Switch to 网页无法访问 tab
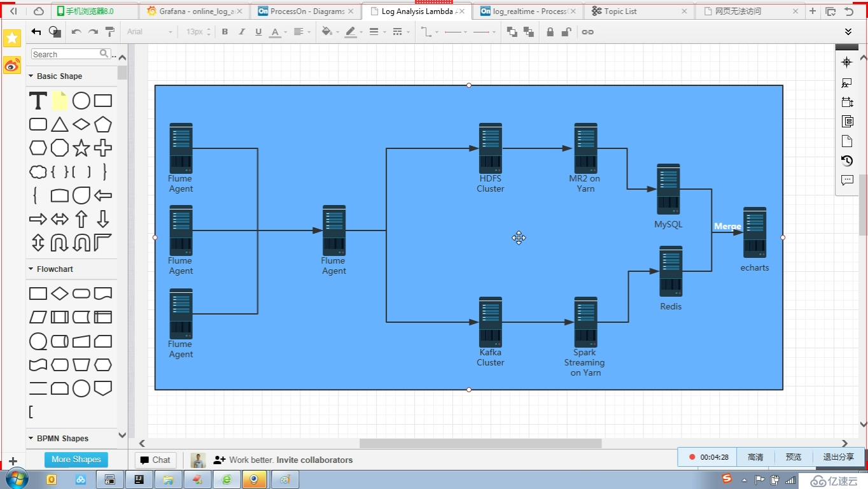 [x=750, y=11]
